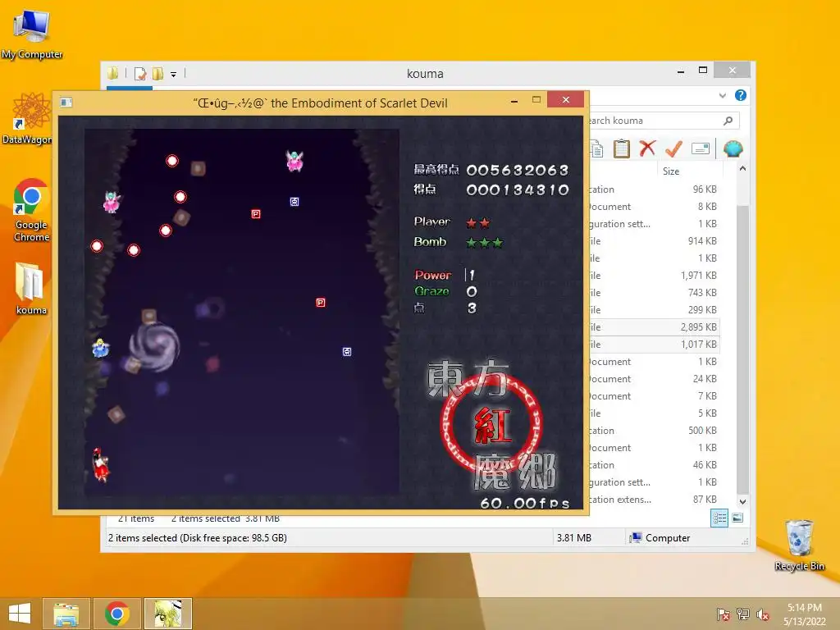Viewport: 840px width, 630px height.
Task: Minimize the Embodiment of Scarlet Devil window
Action: pos(514,101)
